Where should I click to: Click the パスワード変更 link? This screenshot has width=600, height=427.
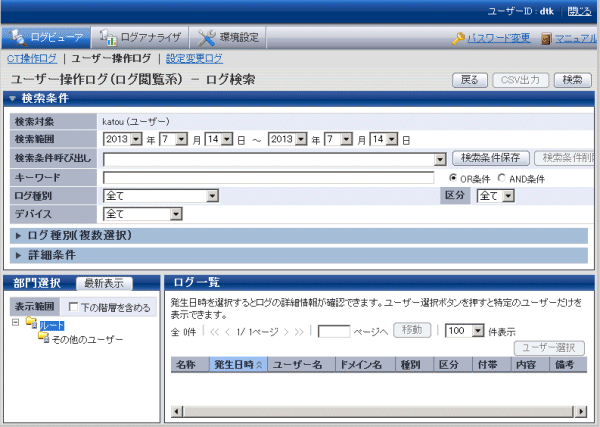coord(499,38)
